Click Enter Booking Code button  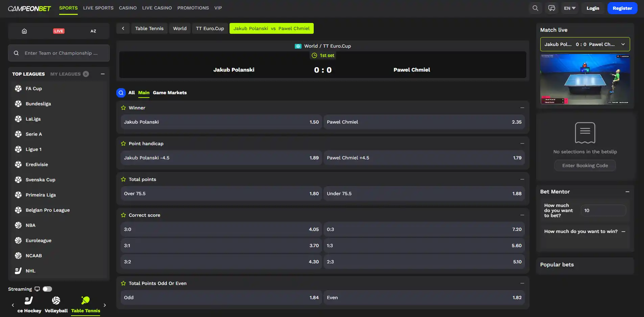585,165
